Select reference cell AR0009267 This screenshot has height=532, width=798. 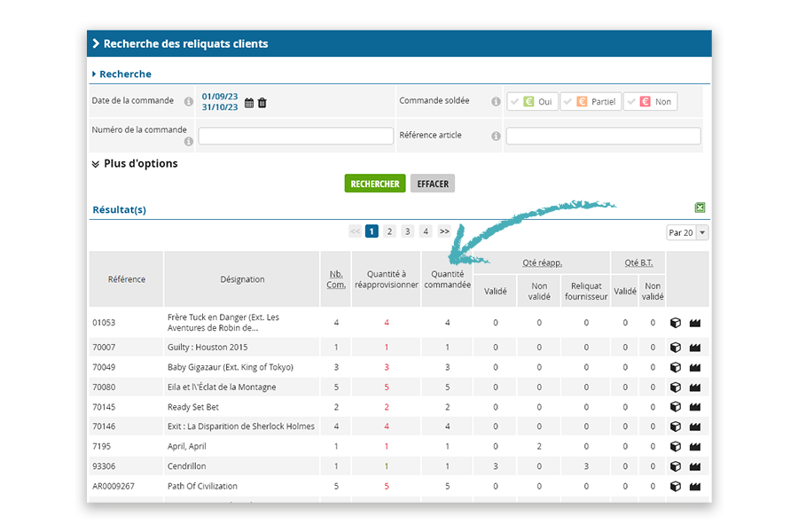(113, 486)
